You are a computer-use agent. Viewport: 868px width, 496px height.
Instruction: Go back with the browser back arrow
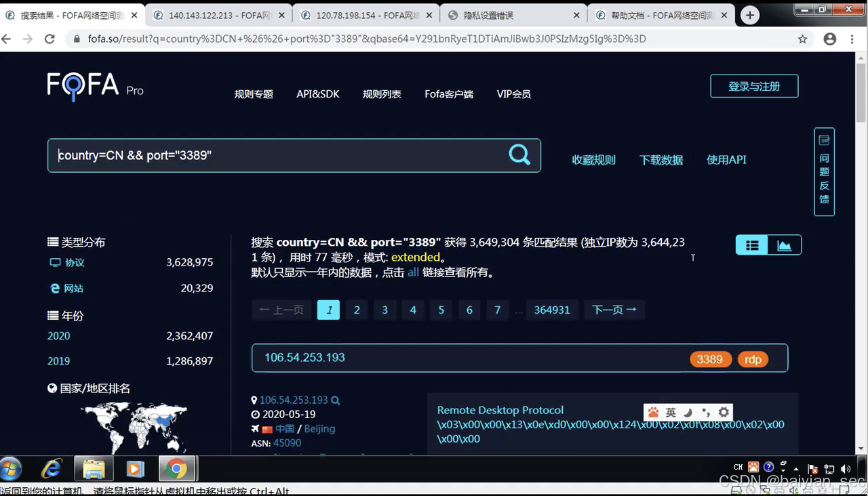click(7, 39)
